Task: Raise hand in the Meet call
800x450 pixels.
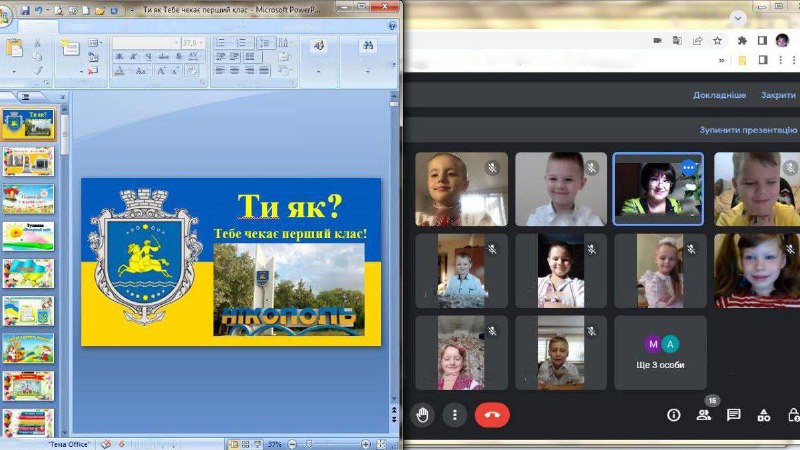Action: click(423, 415)
